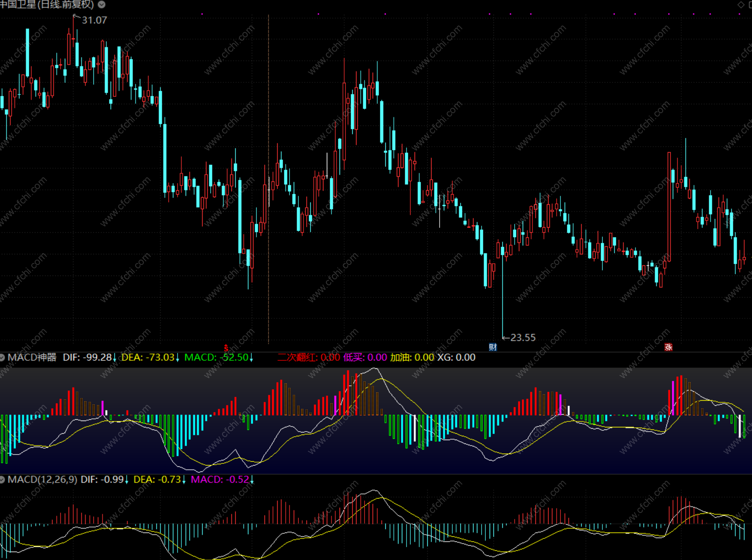
Task: Click the diamond icon at top right
Action: 741,5
